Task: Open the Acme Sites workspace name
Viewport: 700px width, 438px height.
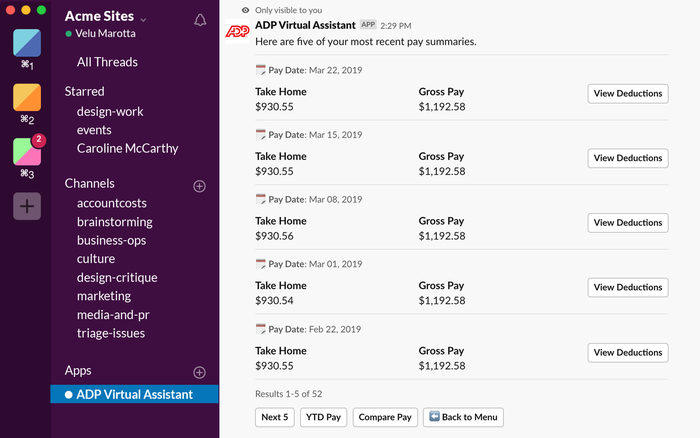Action: click(99, 16)
